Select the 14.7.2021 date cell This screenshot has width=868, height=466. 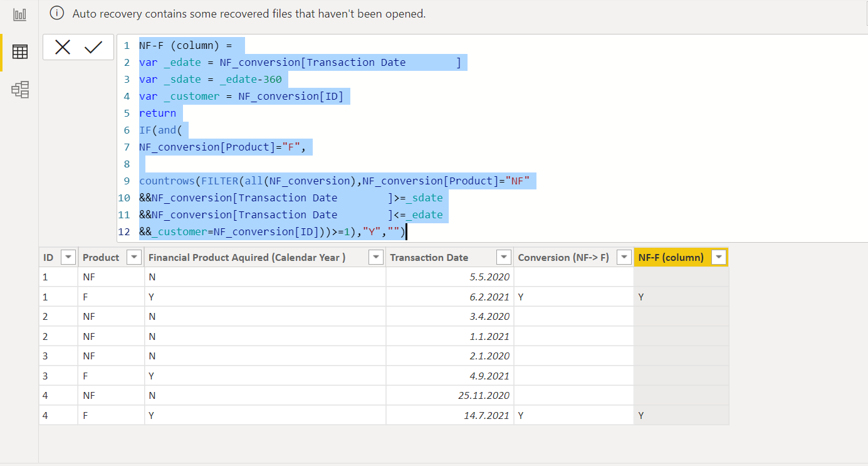click(449, 415)
